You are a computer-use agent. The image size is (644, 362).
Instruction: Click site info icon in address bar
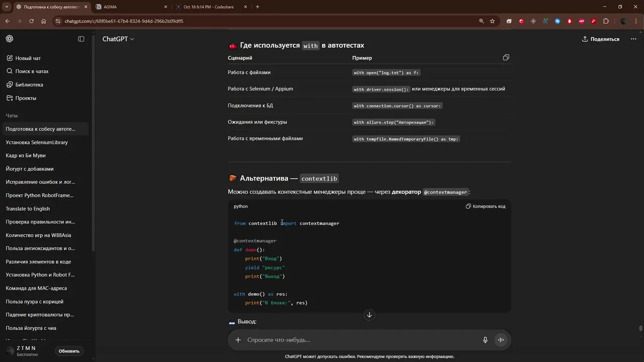[x=58, y=21]
